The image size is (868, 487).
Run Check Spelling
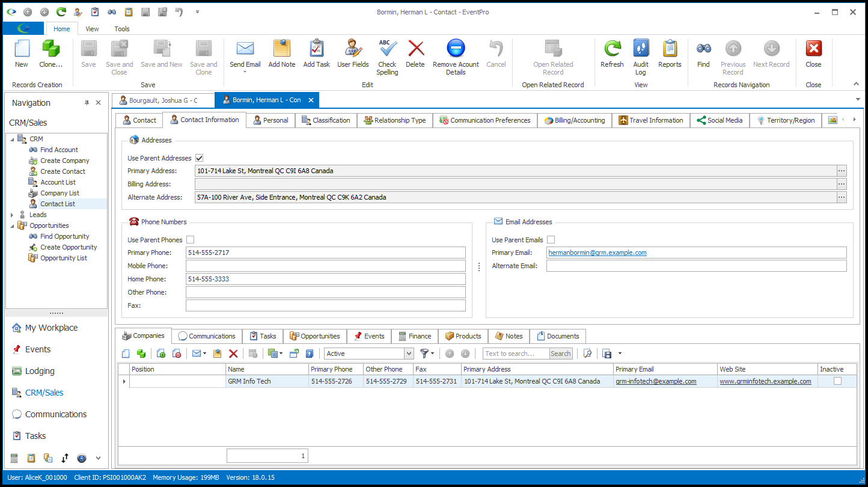[x=387, y=57]
